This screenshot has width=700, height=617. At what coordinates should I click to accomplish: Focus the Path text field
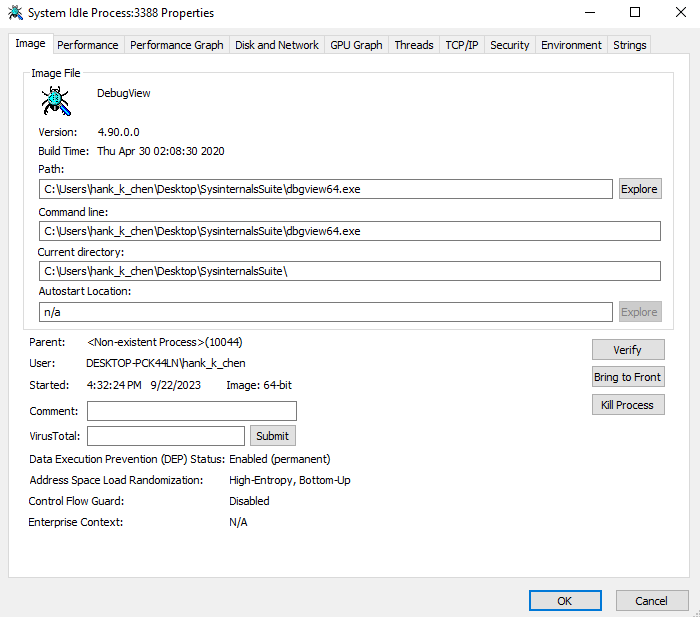(x=325, y=189)
